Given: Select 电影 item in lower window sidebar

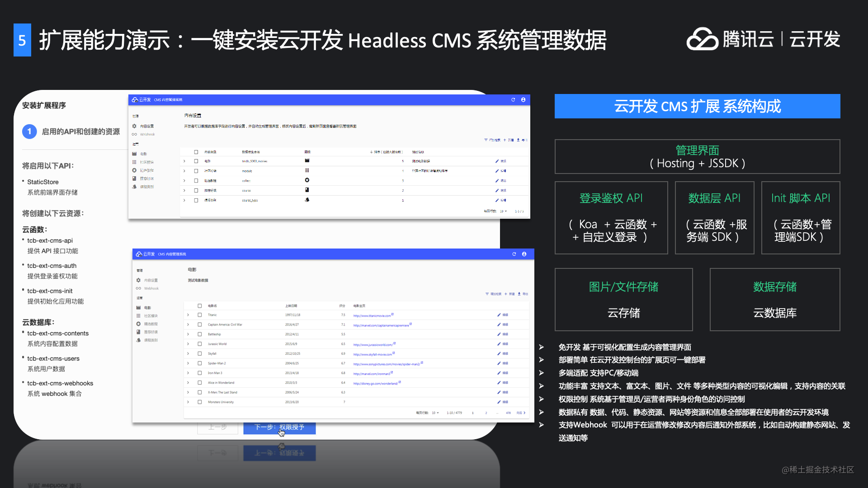Looking at the screenshot, I should [x=144, y=308].
